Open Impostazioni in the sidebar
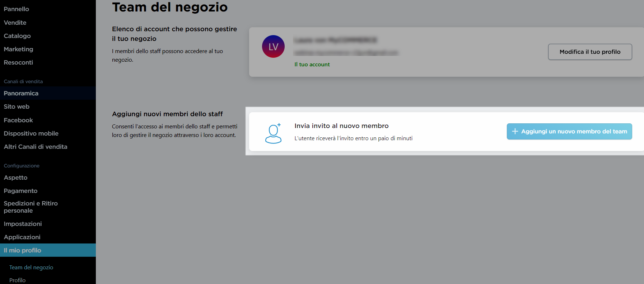Image resolution: width=644 pixels, height=284 pixels. pyautogui.click(x=23, y=224)
